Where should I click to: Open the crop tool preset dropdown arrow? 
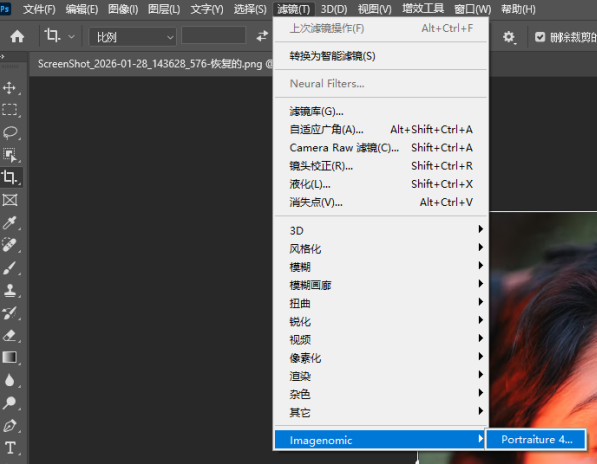coord(71,37)
